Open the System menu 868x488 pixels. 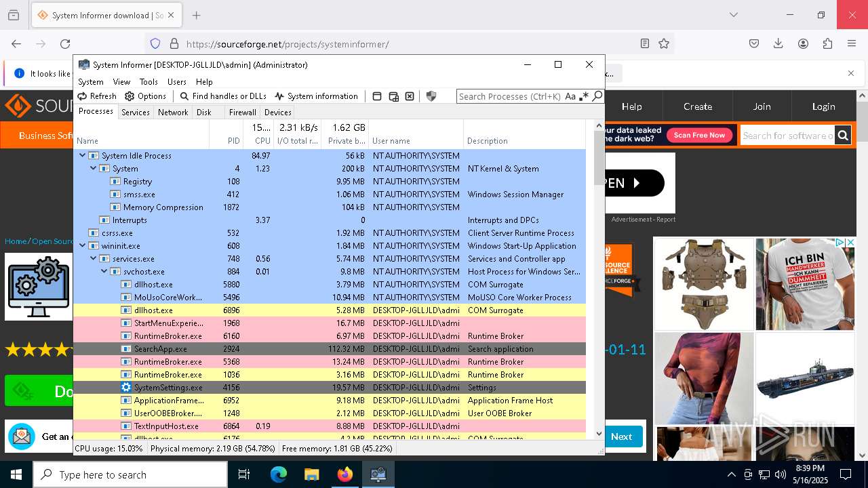[91, 81]
